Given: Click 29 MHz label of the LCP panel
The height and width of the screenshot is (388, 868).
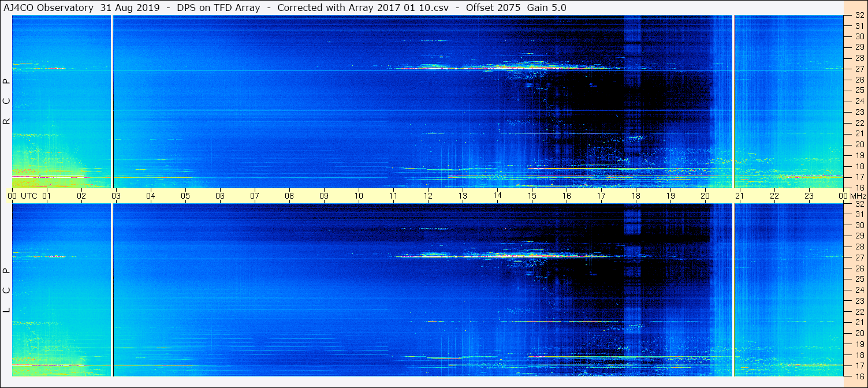Looking at the screenshot, I should [x=859, y=236].
